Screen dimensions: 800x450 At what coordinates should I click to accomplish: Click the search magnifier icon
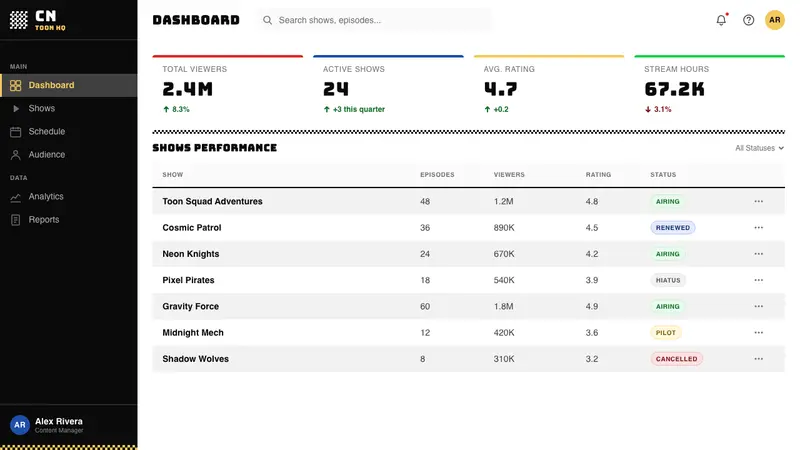click(267, 20)
